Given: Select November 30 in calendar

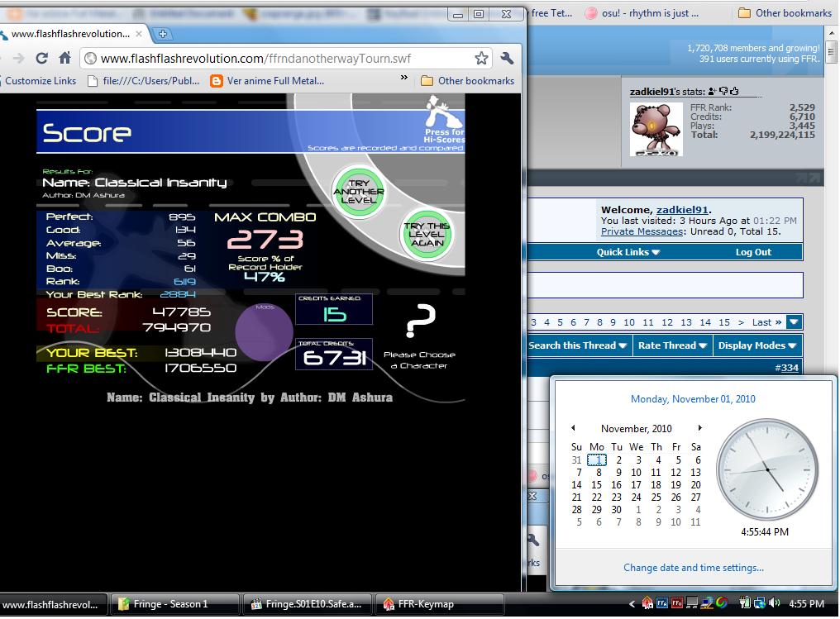Looking at the screenshot, I should pos(617,510).
